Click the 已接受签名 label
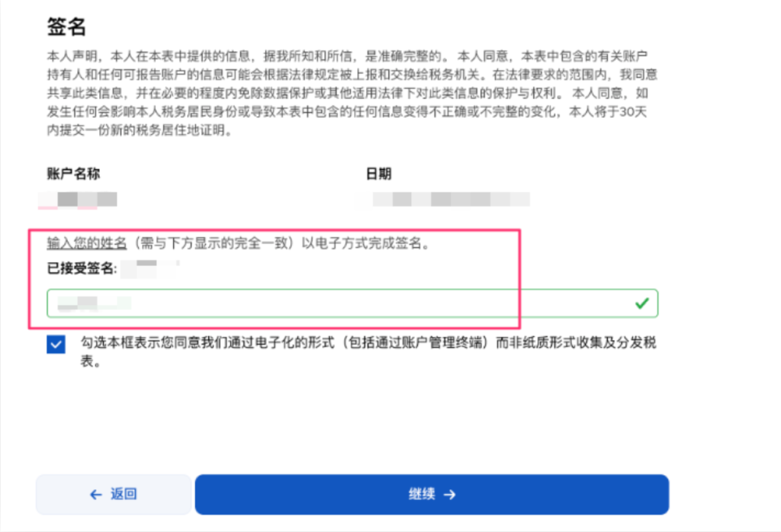The image size is (781, 532). point(82,268)
